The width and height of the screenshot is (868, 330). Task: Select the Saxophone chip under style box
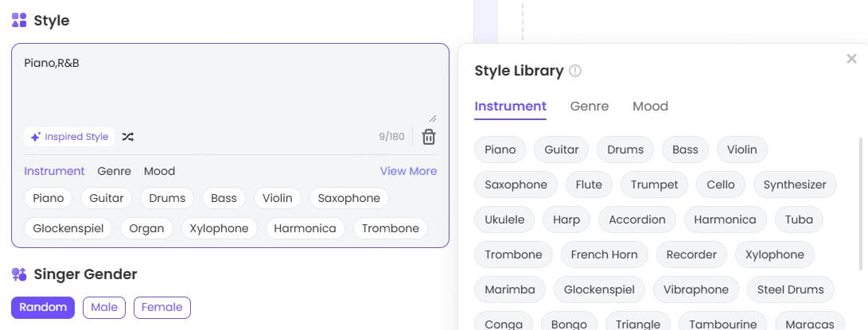click(x=348, y=198)
